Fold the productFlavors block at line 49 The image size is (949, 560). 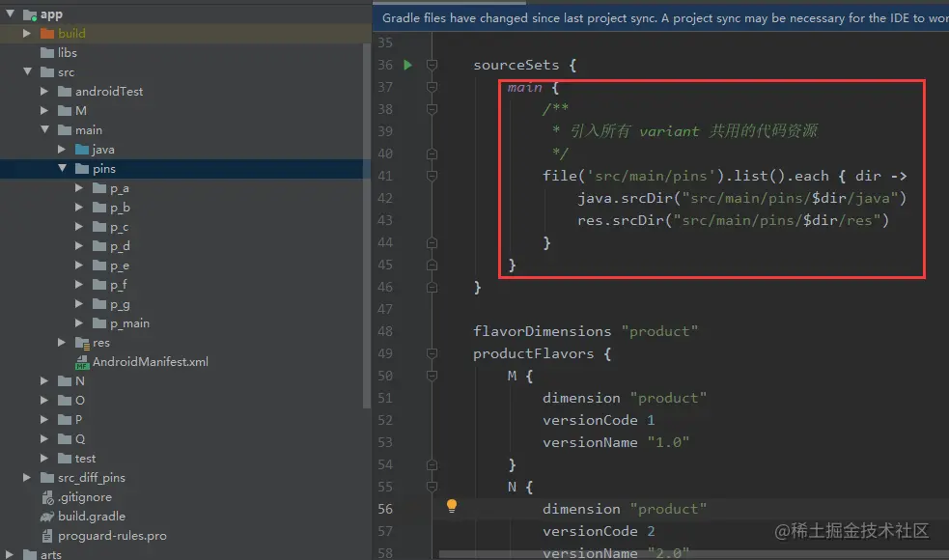(433, 353)
